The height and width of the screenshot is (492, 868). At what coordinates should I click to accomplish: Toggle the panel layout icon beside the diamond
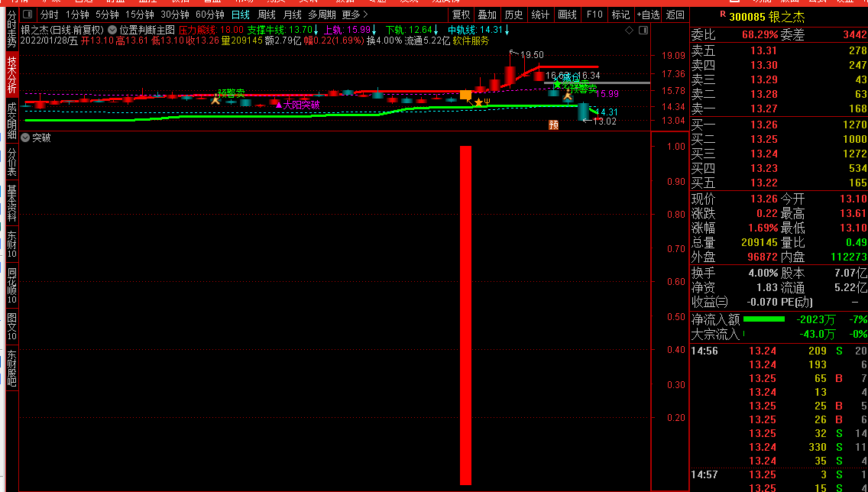tap(643, 31)
